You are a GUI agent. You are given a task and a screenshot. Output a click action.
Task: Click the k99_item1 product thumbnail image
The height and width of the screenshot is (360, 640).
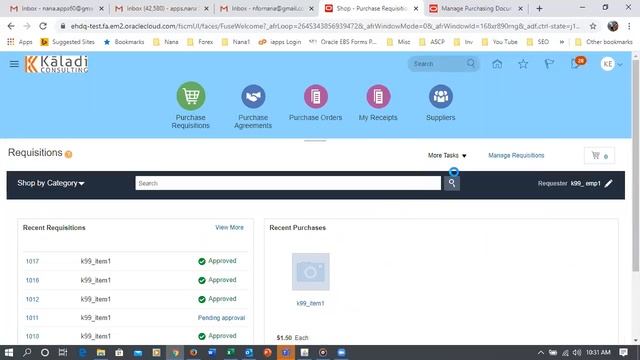[311, 272]
